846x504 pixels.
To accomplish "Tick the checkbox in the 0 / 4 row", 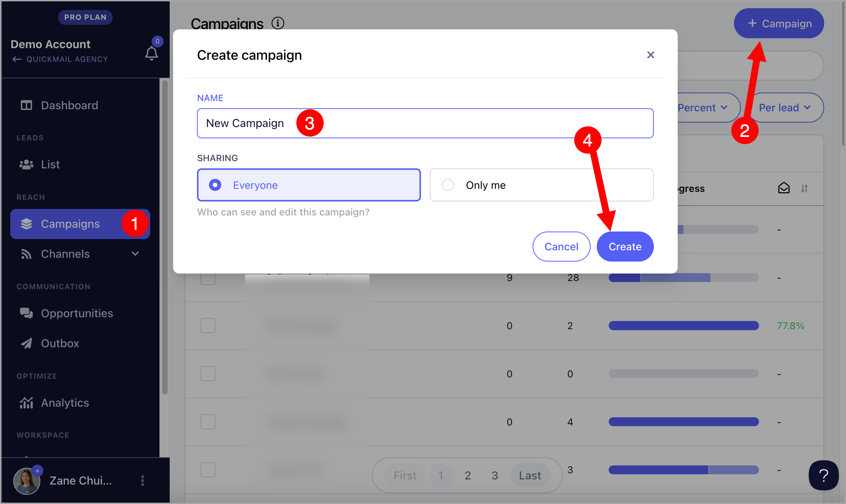I will tap(208, 422).
